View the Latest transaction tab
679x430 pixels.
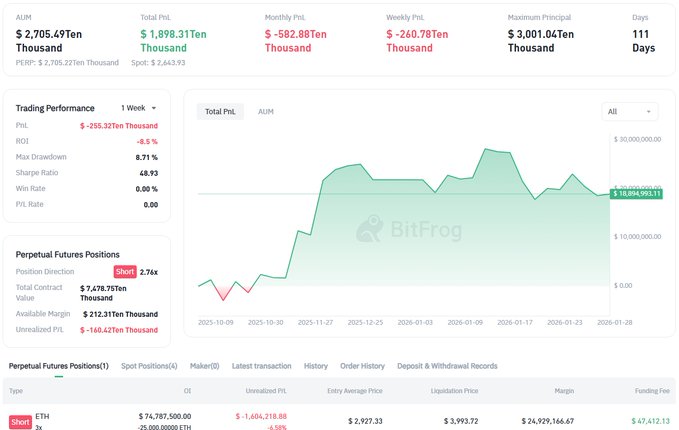pyautogui.click(x=261, y=366)
